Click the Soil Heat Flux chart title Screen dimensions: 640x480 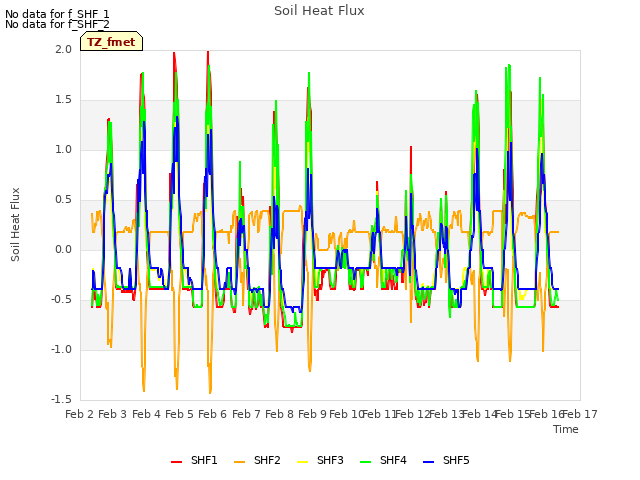tap(319, 11)
